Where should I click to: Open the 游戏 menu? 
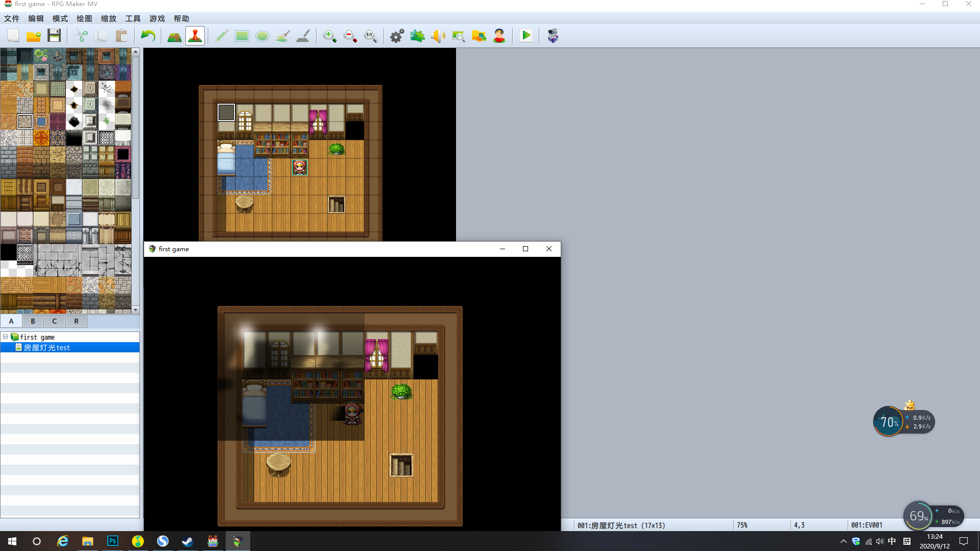[x=157, y=18]
